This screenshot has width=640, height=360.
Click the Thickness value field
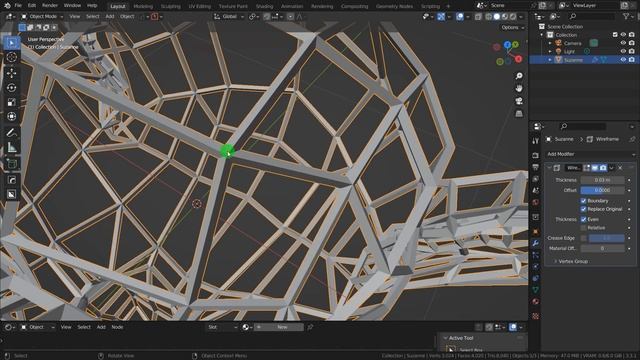click(x=602, y=180)
